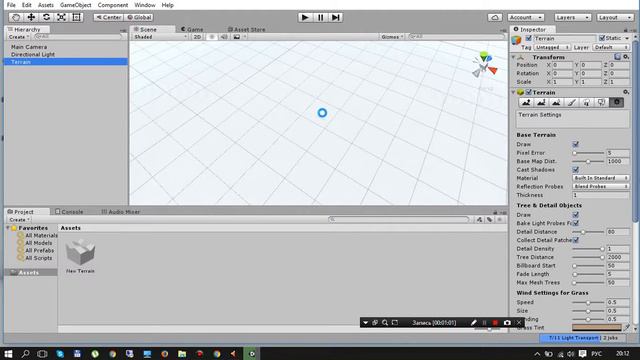Image resolution: width=640 pixels, height=360 pixels.
Task: Toggle the Static checkbox
Action: (x=602, y=38)
